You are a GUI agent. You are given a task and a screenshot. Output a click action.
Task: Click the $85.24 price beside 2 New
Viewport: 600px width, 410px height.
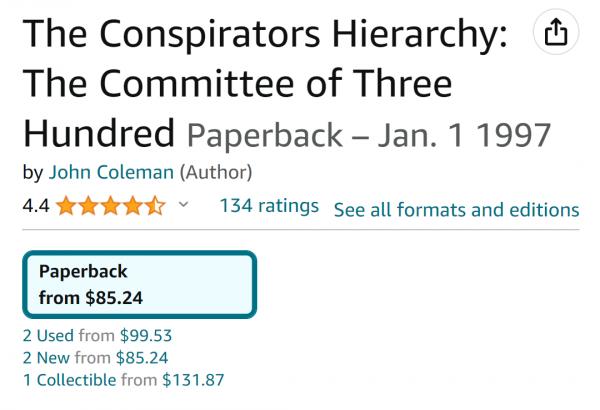pyautogui.click(x=143, y=358)
